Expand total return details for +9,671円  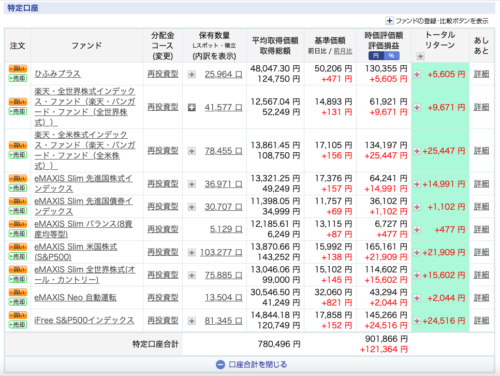[417, 107]
